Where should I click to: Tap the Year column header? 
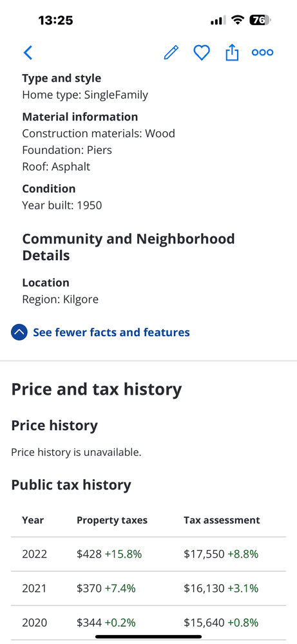click(x=33, y=520)
